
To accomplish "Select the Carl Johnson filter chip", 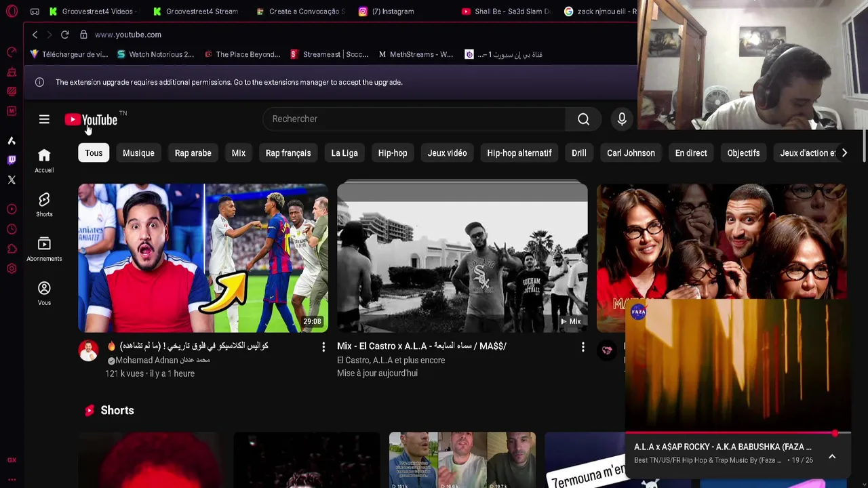I will pyautogui.click(x=631, y=153).
